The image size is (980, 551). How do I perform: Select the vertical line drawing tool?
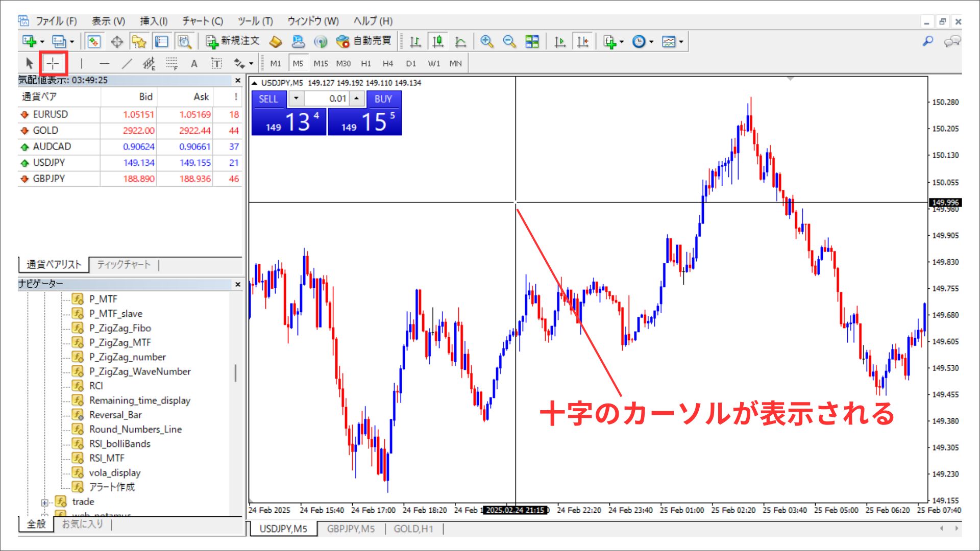[x=82, y=64]
